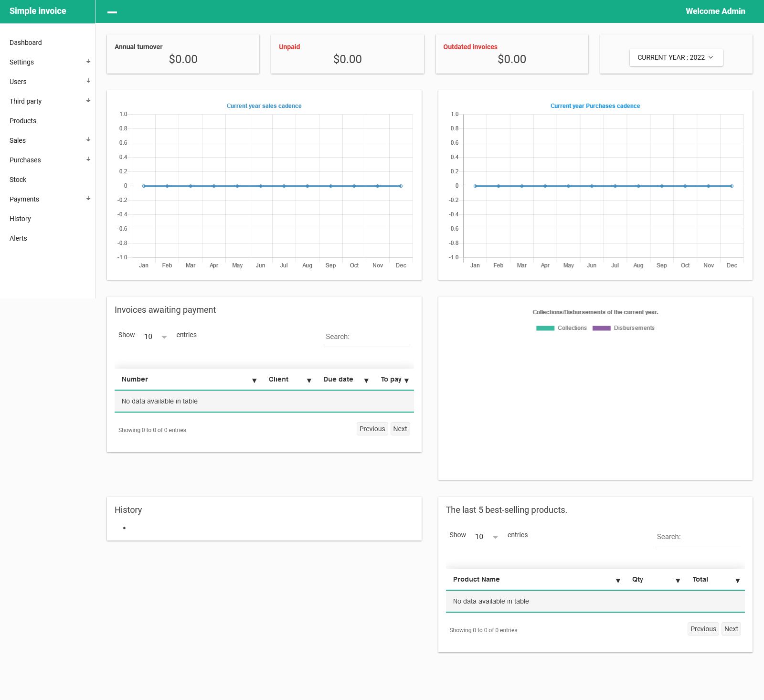
Task: Open invoices table entries-per-page dropdown
Action: [155, 337]
